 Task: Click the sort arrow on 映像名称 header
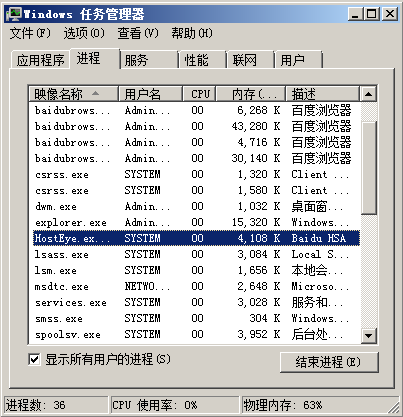(95, 93)
